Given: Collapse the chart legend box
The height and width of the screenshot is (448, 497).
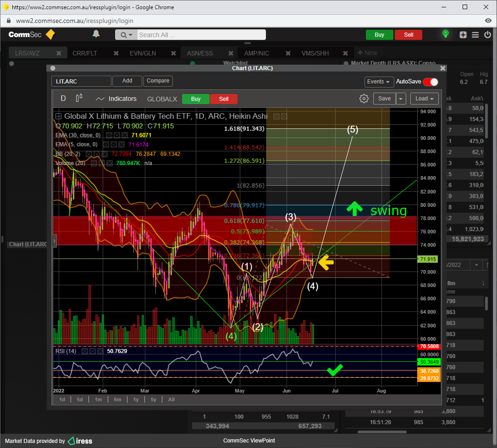Looking at the screenshot, I should click(x=58, y=116).
